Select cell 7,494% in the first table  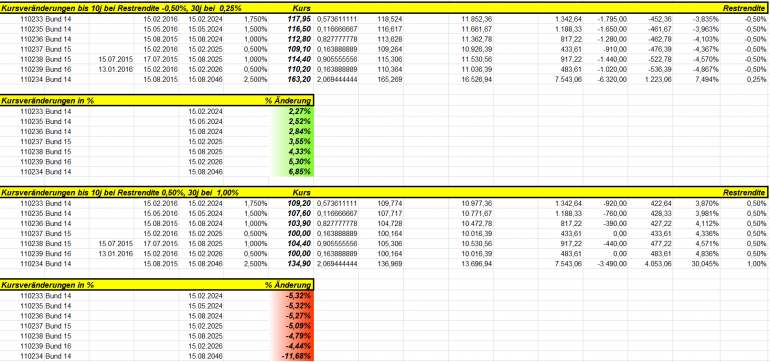click(696, 80)
